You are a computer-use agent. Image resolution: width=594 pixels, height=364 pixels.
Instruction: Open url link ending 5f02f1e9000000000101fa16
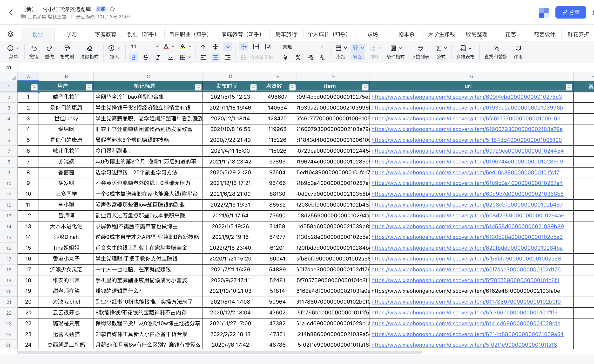click(x=464, y=345)
